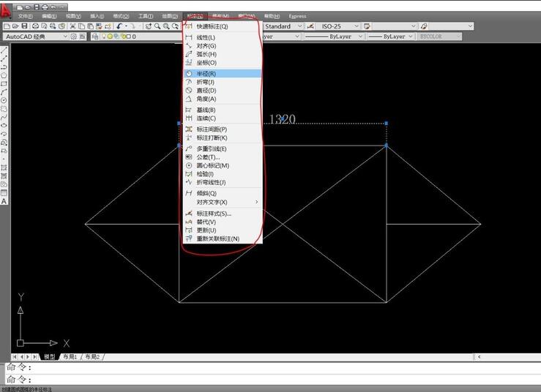This screenshot has width=541, height=392.
Task: Choose 标注样式(S)... menu item
Action: pyautogui.click(x=223, y=214)
